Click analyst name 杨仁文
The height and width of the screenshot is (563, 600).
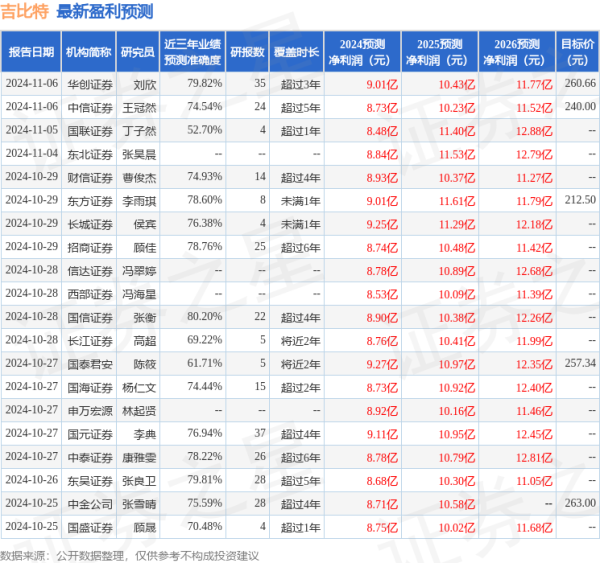(x=139, y=388)
